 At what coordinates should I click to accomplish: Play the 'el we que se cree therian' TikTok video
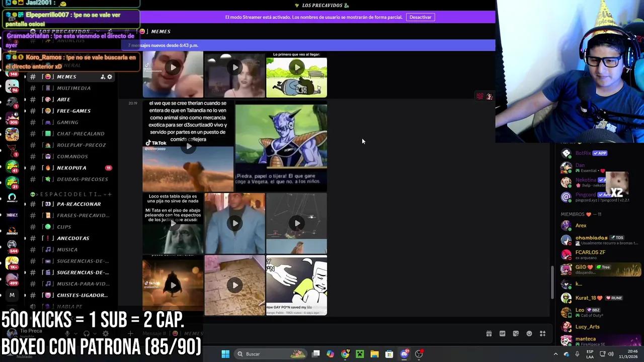[188, 146]
